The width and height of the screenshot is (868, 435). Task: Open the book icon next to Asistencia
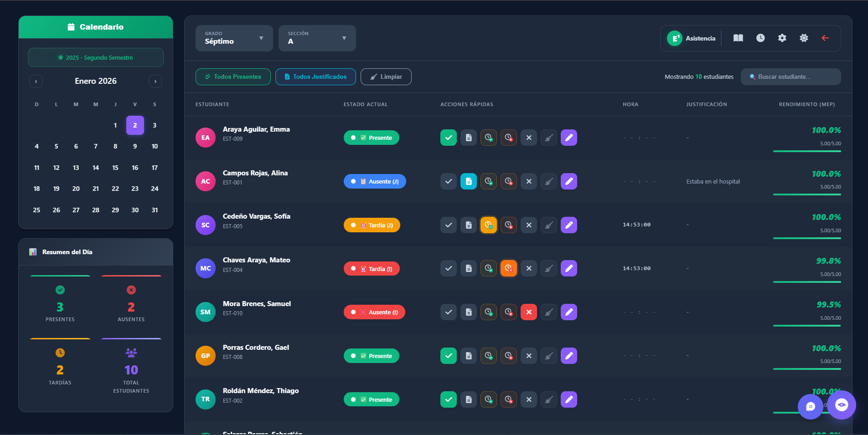point(738,38)
